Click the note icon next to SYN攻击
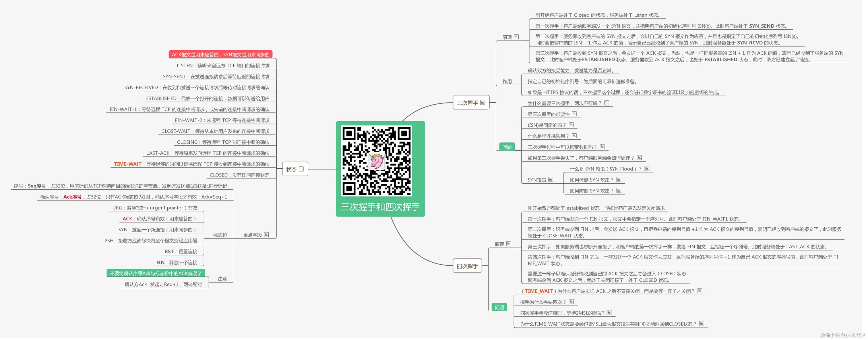 click(x=551, y=179)
